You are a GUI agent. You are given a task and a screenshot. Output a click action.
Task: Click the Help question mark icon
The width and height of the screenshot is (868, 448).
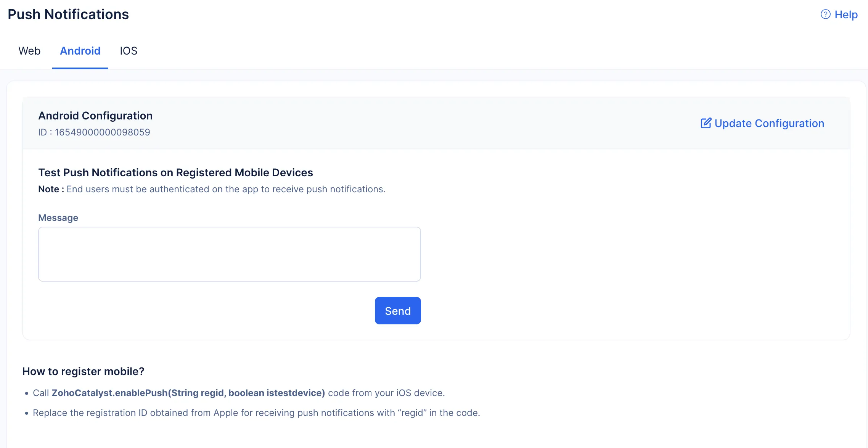(x=825, y=15)
